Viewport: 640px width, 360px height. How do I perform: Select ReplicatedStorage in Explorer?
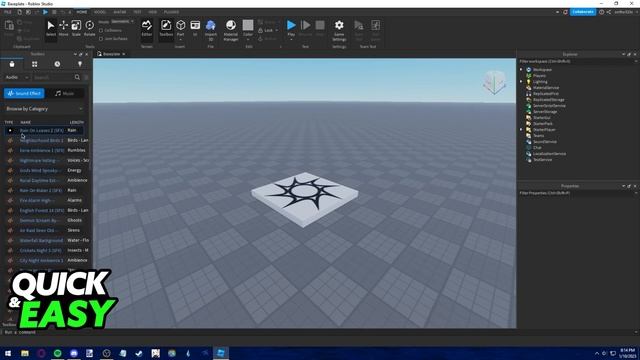tap(549, 100)
